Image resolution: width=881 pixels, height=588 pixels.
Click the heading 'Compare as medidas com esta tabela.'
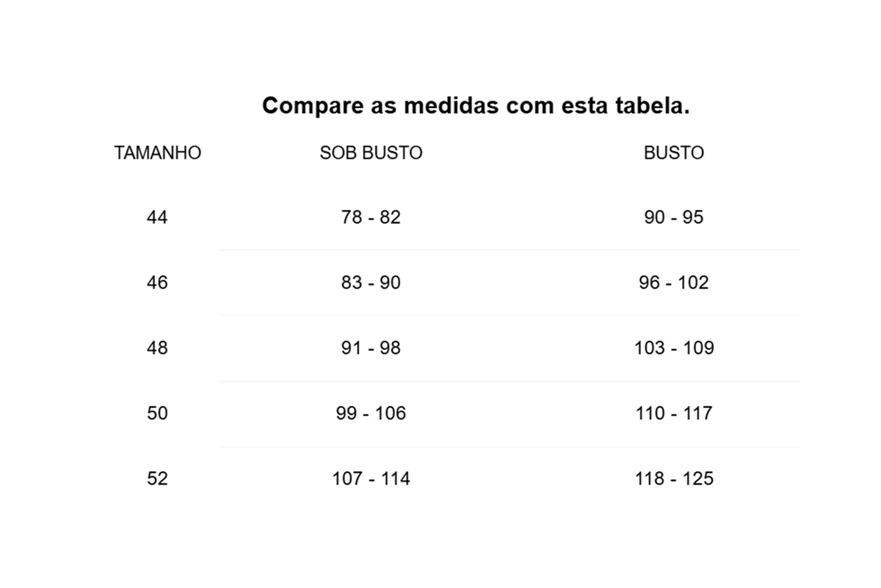click(476, 106)
